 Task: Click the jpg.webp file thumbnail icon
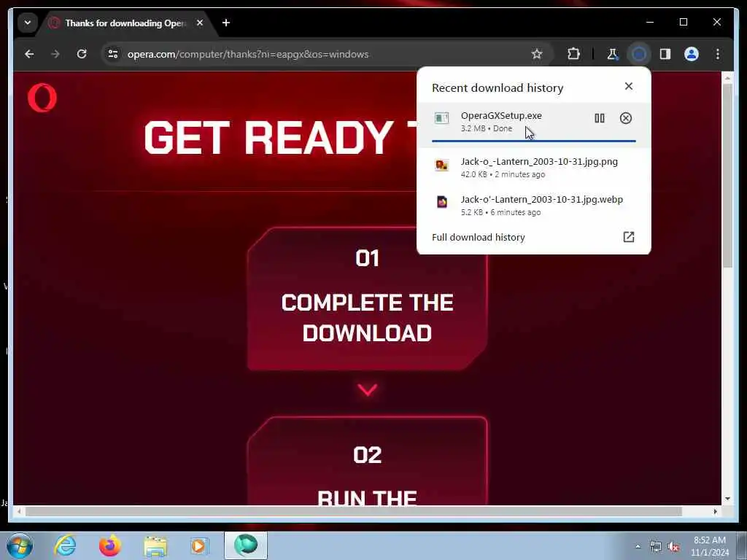[x=441, y=202]
